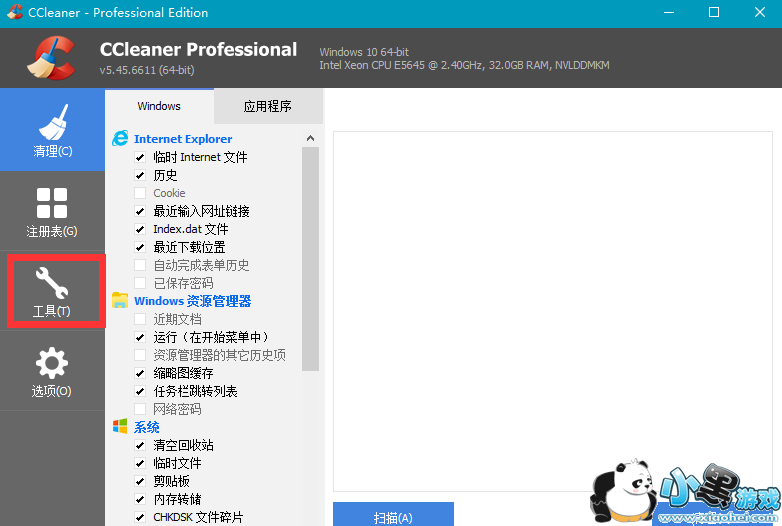Screen dimensions: 782x526
Task: Uncheck 剪贴板 checkbox
Action: 140,481
